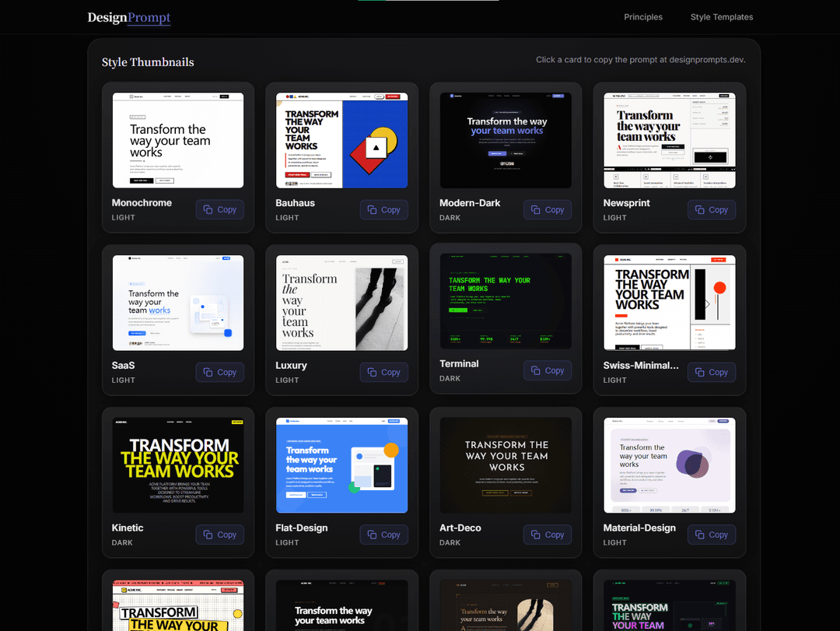Copy the Material-Design style prompt
This screenshot has height=631, width=840.
pyautogui.click(x=712, y=535)
